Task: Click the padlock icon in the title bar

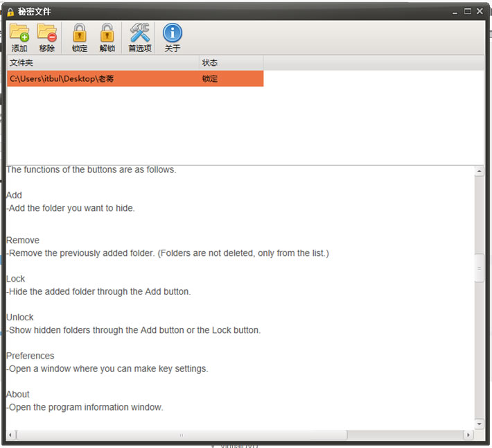Action: point(10,12)
